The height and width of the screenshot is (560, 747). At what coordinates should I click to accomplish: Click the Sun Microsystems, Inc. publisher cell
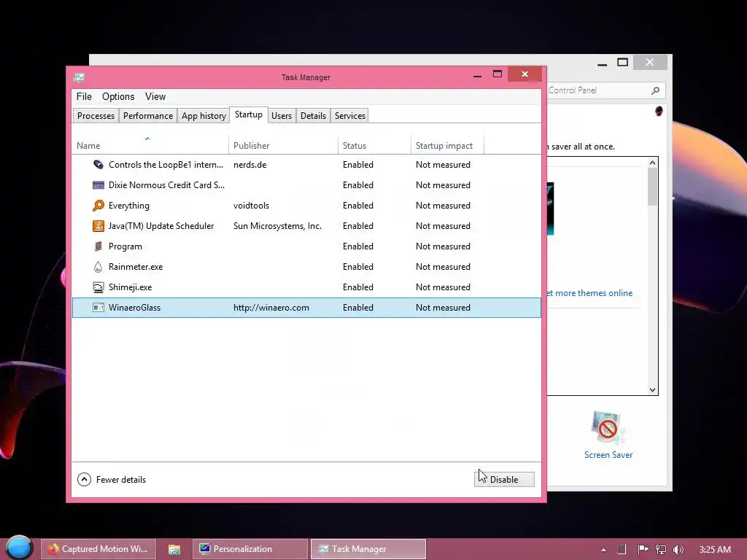coord(277,226)
